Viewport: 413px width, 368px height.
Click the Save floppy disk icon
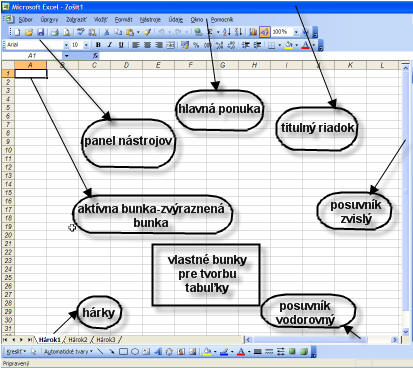pos(40,32)
